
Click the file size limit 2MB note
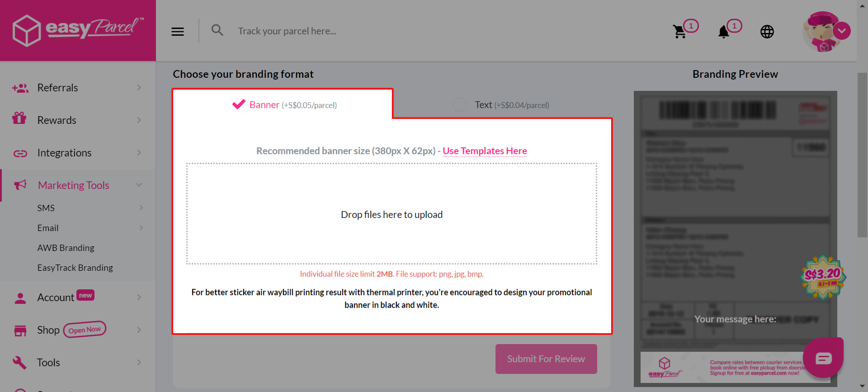[x=392, y=274]
